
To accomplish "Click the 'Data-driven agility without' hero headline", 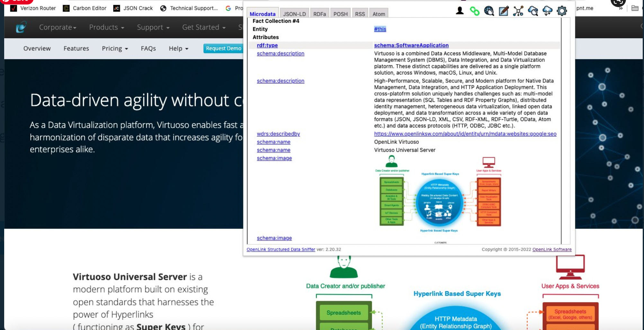I will pos(137,100).
